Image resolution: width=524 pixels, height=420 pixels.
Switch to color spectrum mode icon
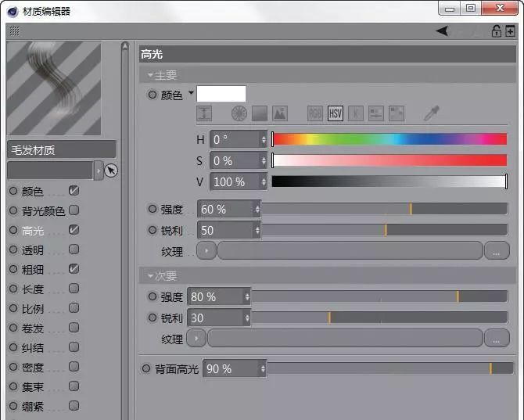[260, 113]
